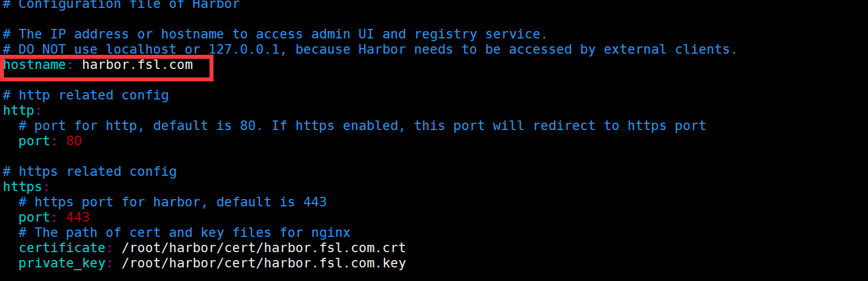Click the hostname value harbor.fsl.com
The width and height of the screenshot is (868, 281).
[137, 65]
